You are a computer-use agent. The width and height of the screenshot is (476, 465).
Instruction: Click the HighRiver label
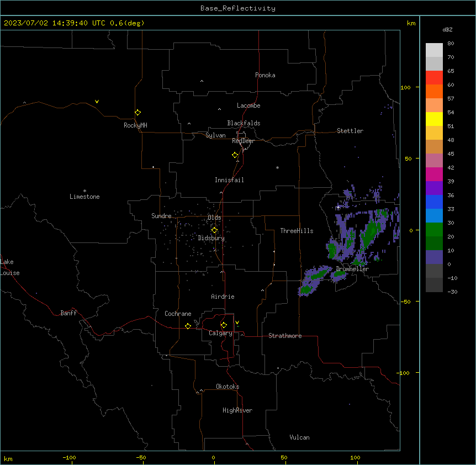(237, 410)
